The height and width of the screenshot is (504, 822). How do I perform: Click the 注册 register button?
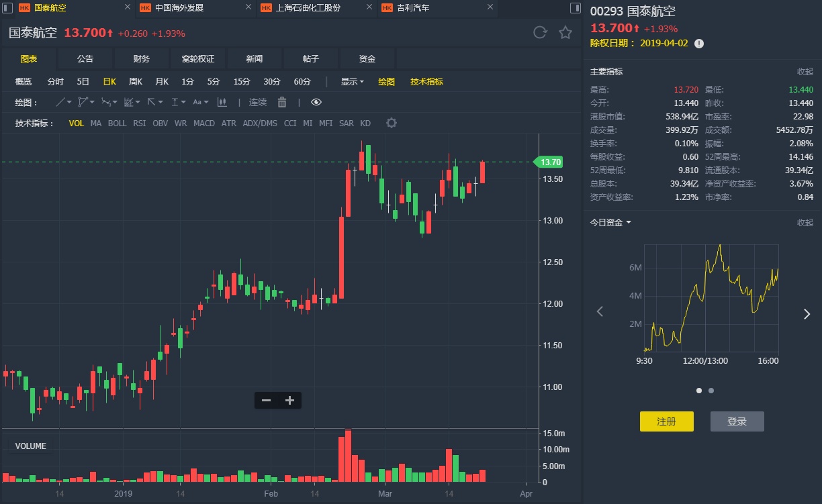tap(666, 421)
